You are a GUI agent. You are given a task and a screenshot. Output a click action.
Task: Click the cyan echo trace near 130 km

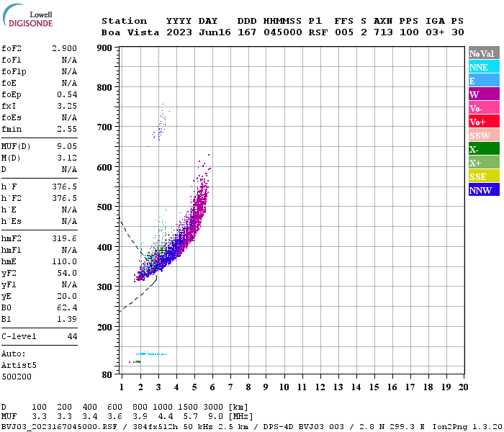point(151,354)
